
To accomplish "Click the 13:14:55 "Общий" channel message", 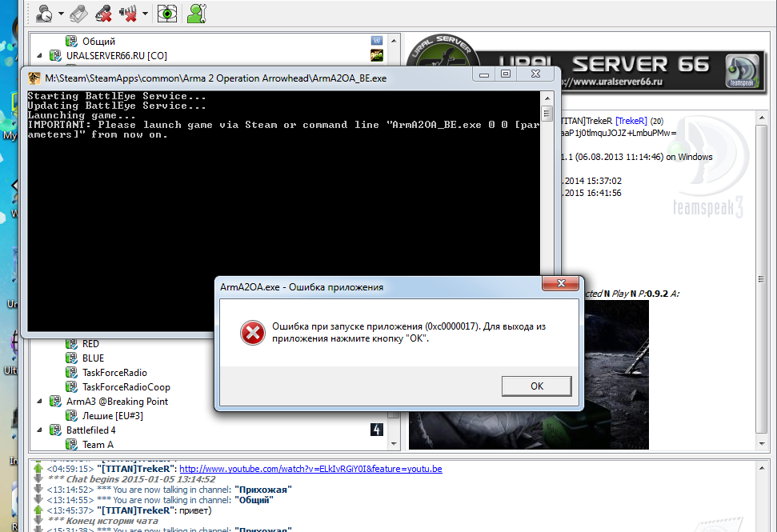I will tap(160, 500).
